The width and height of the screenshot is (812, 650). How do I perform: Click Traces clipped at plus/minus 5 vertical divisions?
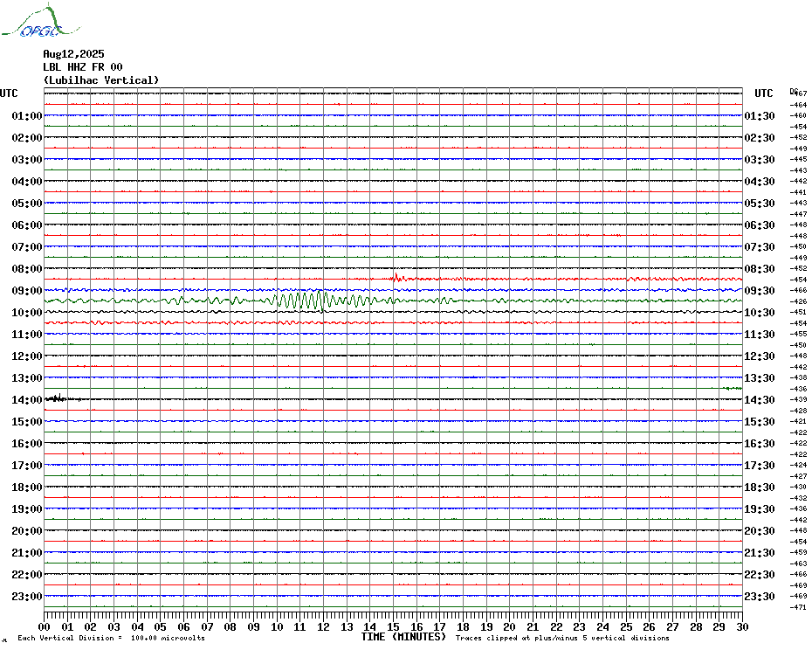562,638
